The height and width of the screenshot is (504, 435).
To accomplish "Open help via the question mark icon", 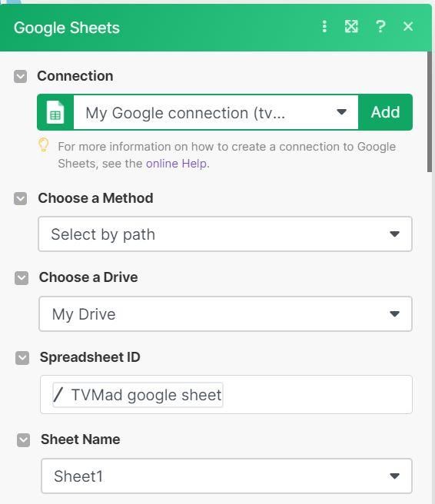I will [x=380, y=26].
